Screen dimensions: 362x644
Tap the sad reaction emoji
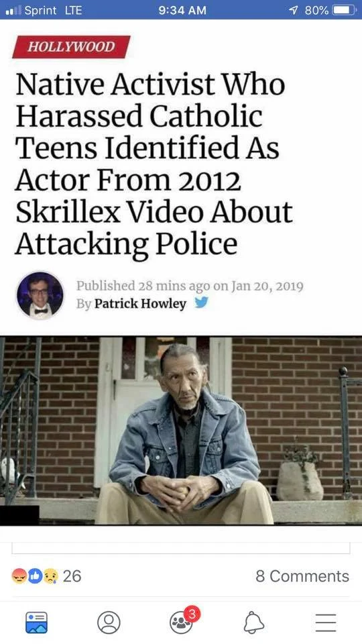pos(50,576)
